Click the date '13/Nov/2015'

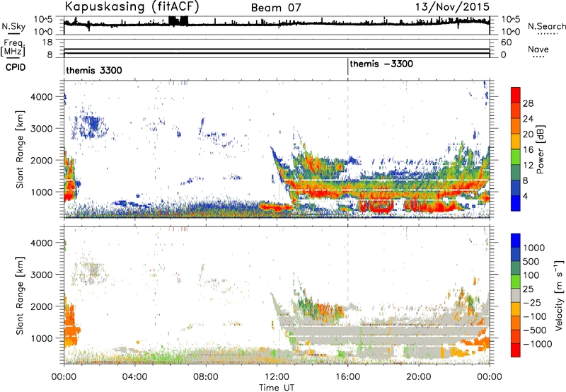(x=452, y=7)
